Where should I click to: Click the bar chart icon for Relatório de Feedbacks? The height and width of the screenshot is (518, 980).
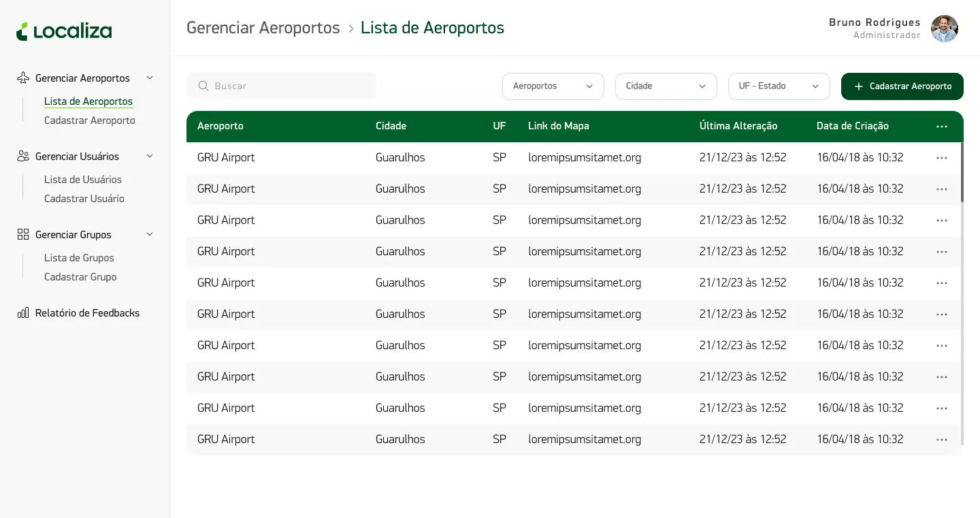(x=23, y=312)
